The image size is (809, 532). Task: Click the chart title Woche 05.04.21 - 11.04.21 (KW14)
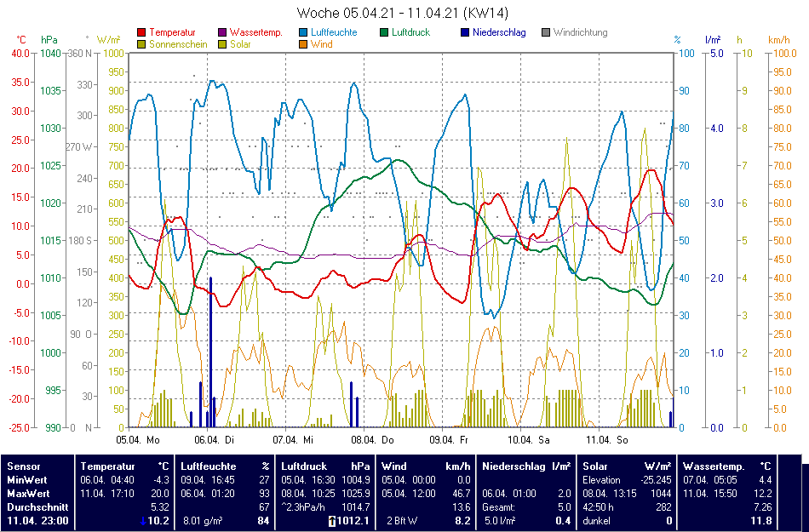point(403,13)
